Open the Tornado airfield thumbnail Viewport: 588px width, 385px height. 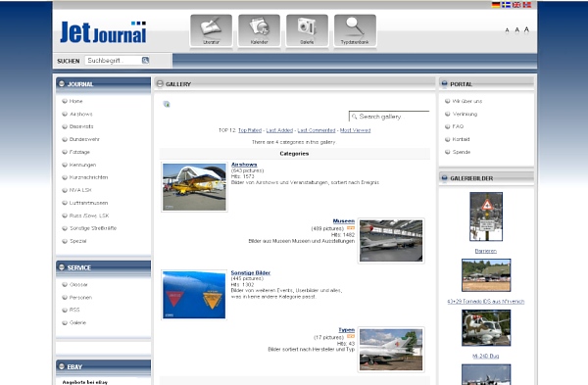click(x=486, y=275)
